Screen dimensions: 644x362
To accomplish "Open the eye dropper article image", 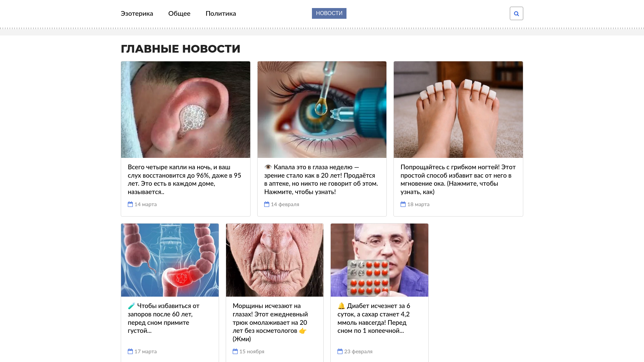I will 322,110.
